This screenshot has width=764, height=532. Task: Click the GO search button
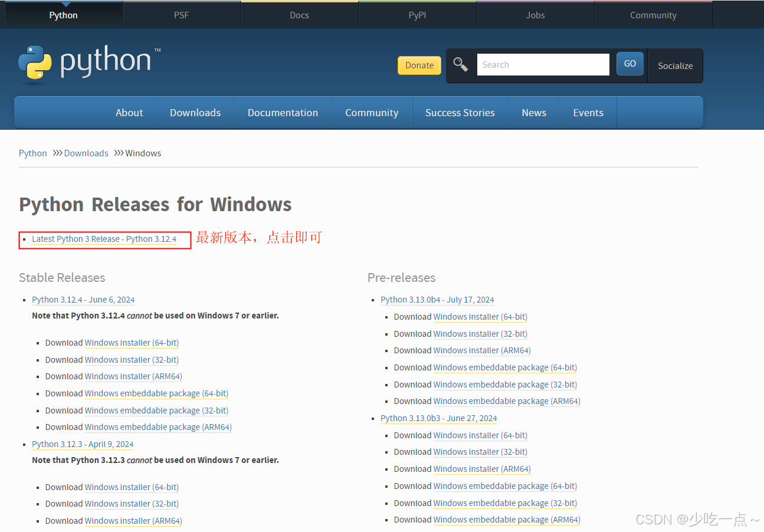[x=630, y=64]
